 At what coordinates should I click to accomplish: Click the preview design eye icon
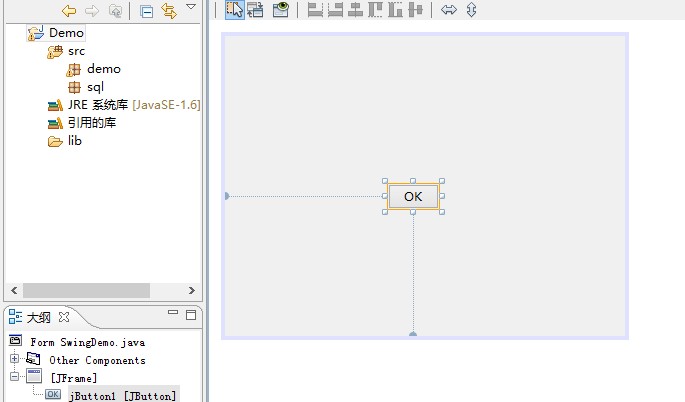(282, 10)
